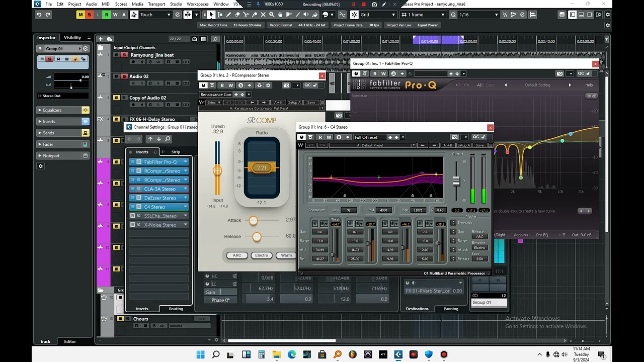Click C4 Low crossover value field 92
The image size is (644, 362).
pyautogui.click(x=348, y=210)
